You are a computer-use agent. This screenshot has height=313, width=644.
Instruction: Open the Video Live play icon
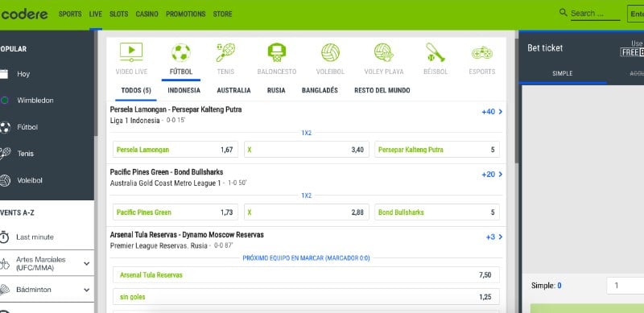pyautogui.click(x=131, y=52)
